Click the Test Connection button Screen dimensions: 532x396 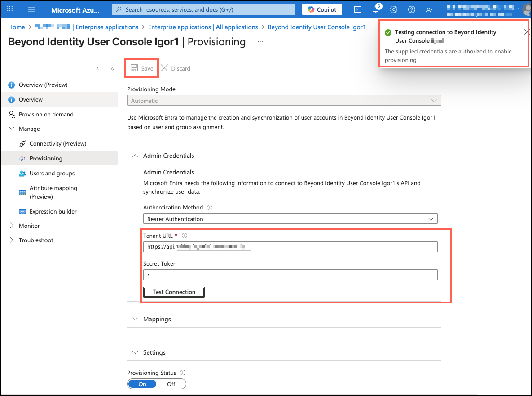click(174, 292)
